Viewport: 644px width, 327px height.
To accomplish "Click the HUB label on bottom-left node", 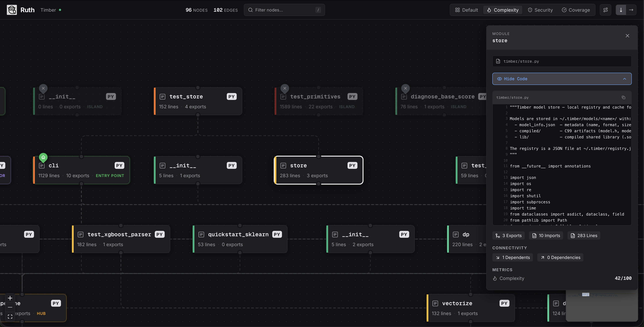I will (41, 313).
